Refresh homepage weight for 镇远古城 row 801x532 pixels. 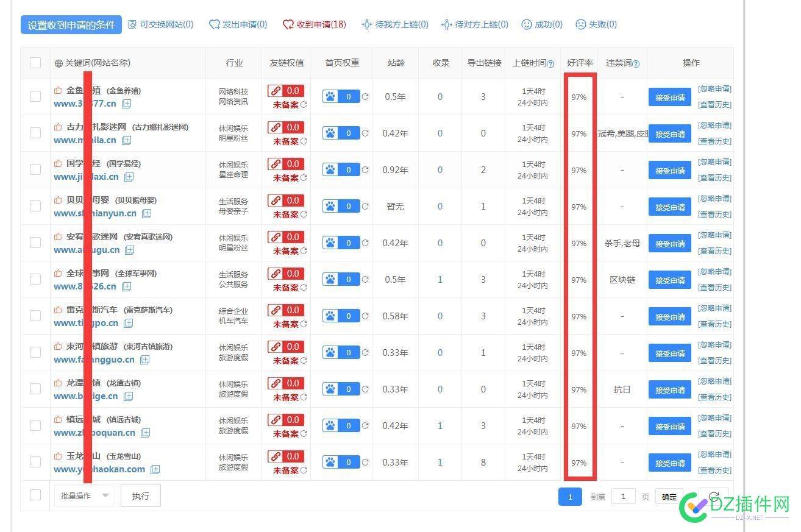click(x=365, y=425)
